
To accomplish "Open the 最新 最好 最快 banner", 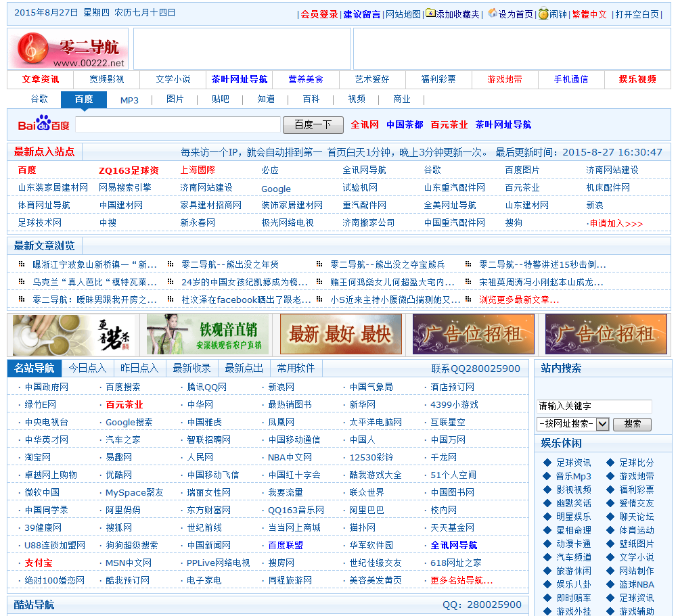I will pos(341,334).
